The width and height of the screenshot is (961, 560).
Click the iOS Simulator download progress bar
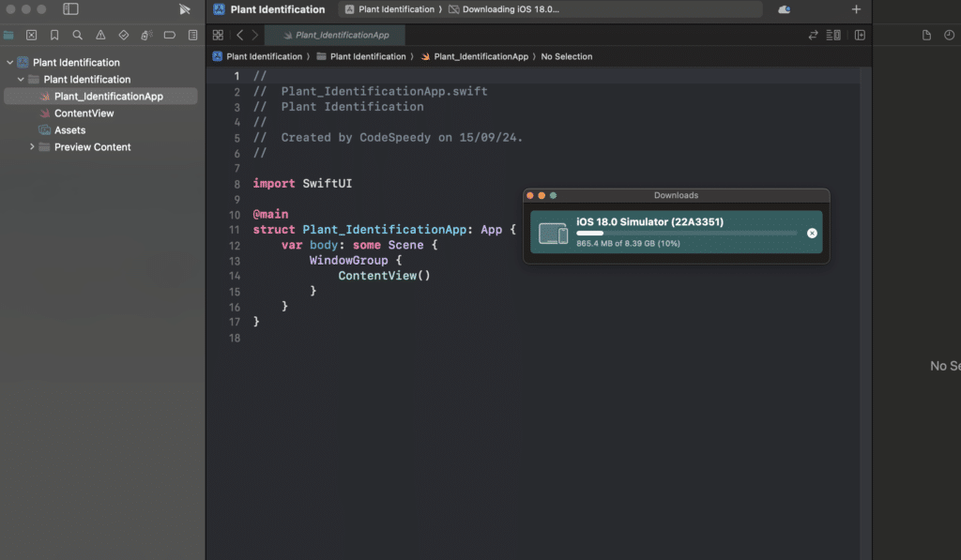point(686,233)
